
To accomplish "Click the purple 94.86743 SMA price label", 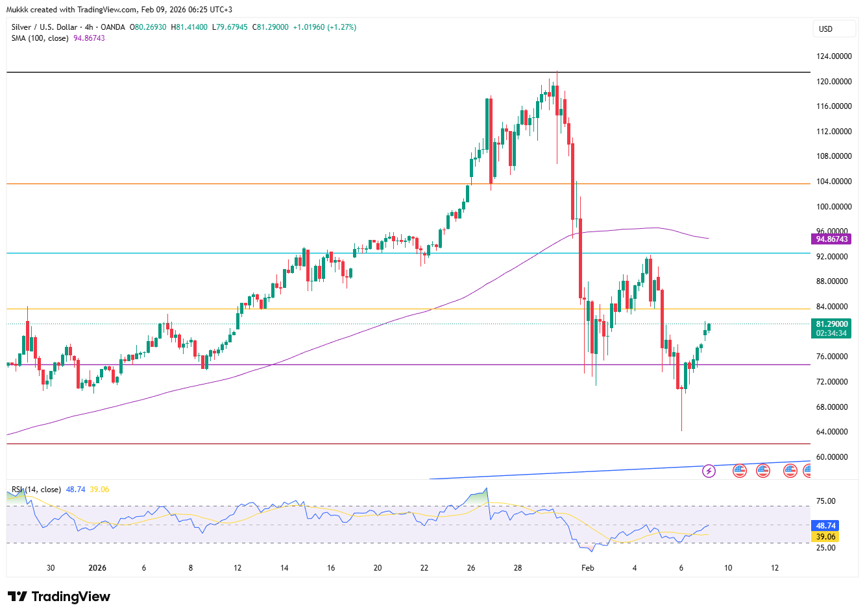I will (831, 239).
